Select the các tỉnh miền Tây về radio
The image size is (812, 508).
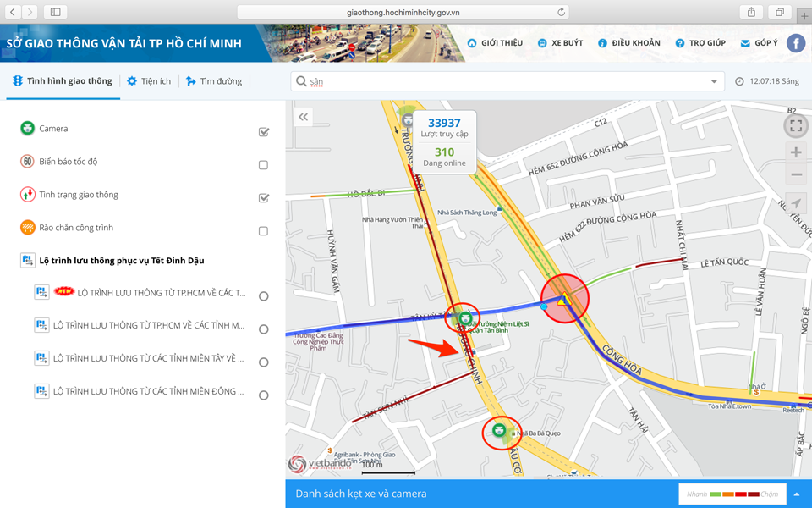264,362
